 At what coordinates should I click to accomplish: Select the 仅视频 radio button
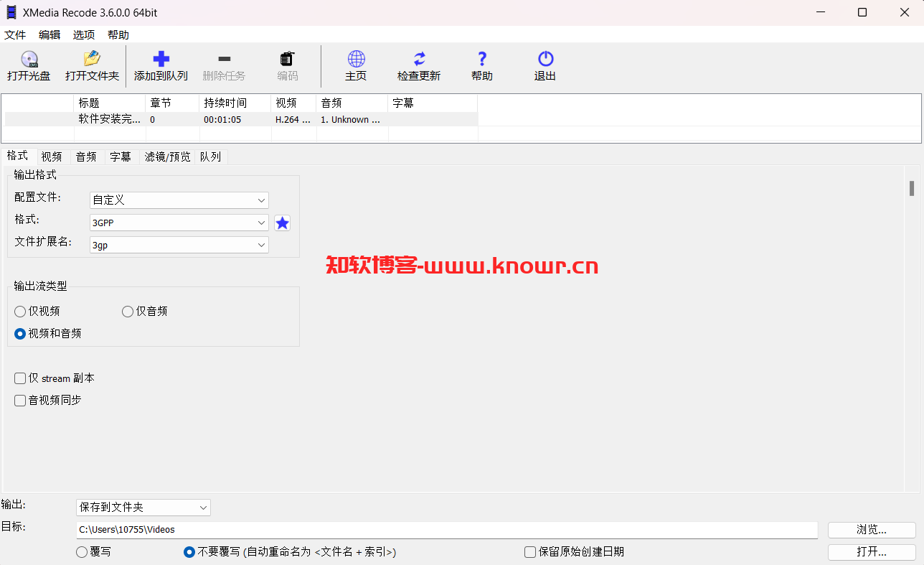tap(20, 312)
